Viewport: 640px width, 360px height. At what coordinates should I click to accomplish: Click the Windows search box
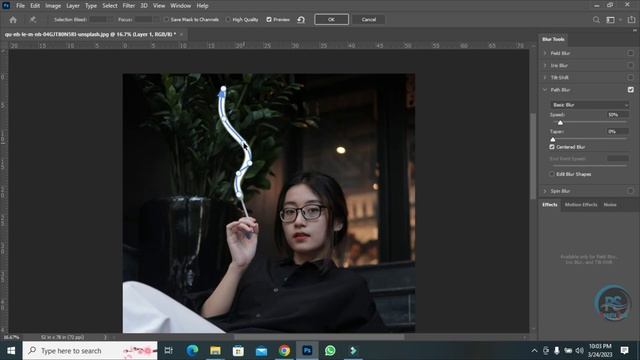click(x=90, y=351)
